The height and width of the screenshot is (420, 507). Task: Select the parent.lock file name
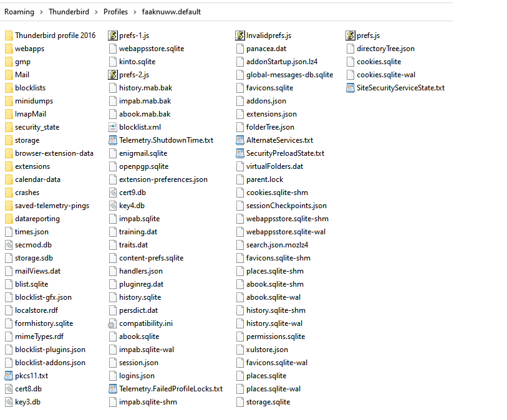tap(265, 179)
